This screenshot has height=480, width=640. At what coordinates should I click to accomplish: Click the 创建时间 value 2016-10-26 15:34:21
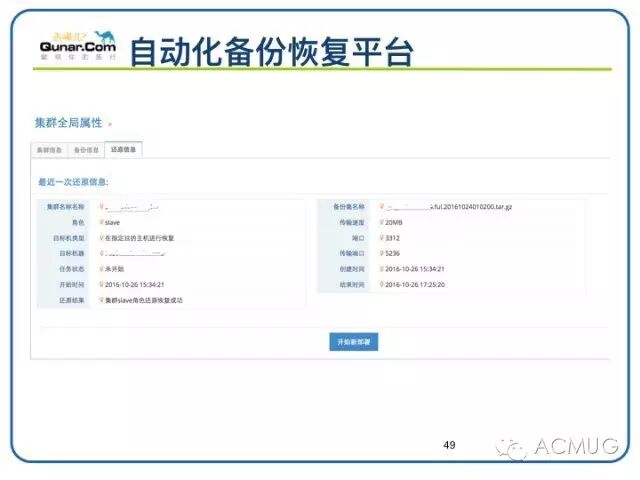(x=415, y=269)
